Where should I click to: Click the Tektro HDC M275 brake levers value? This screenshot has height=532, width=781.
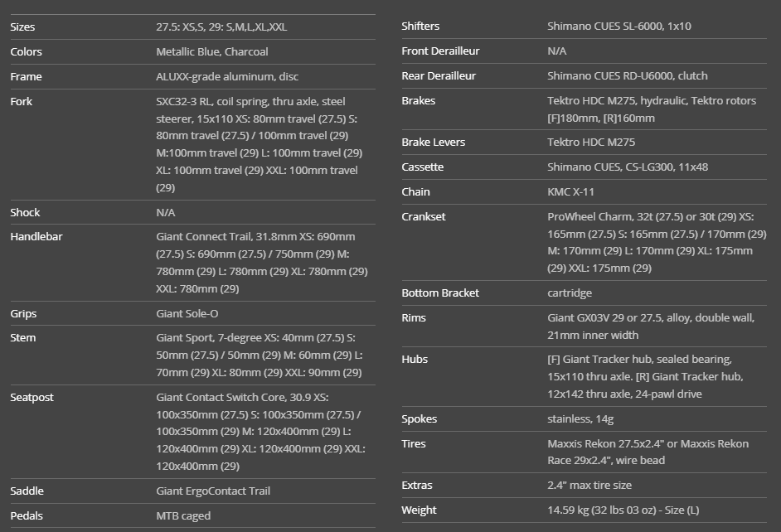pos(591,142)
